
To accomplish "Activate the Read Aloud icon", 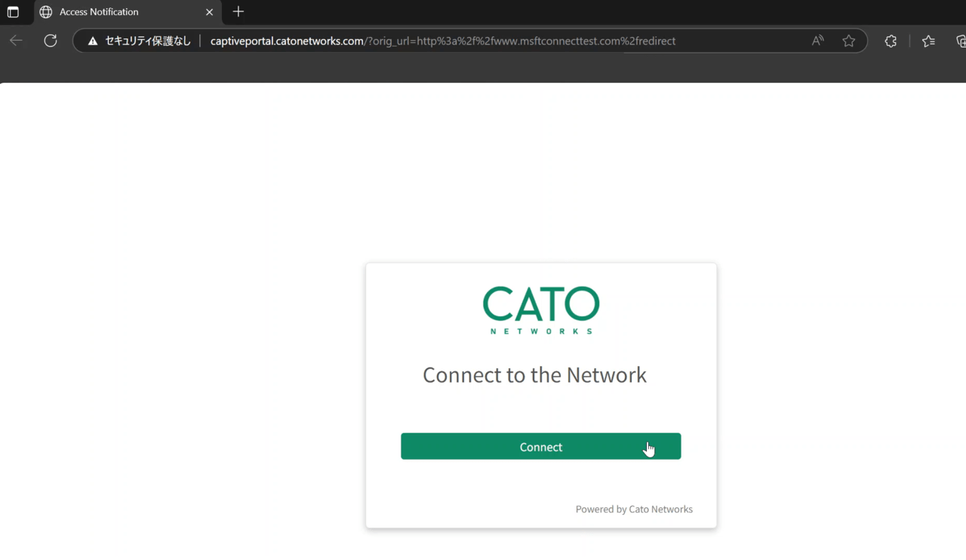I will (x=818, y=41).
